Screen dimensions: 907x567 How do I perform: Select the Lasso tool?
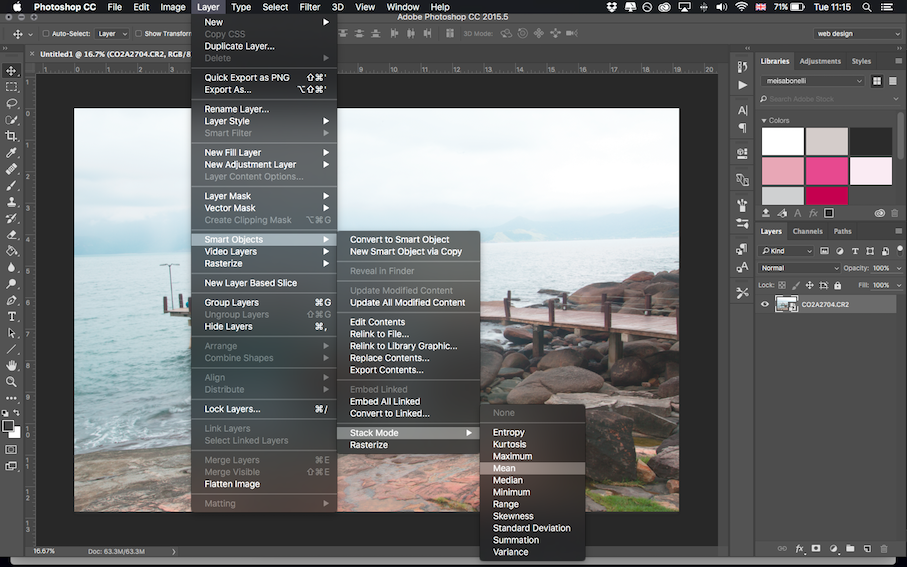pyautogui.click(x=11, y=103)
